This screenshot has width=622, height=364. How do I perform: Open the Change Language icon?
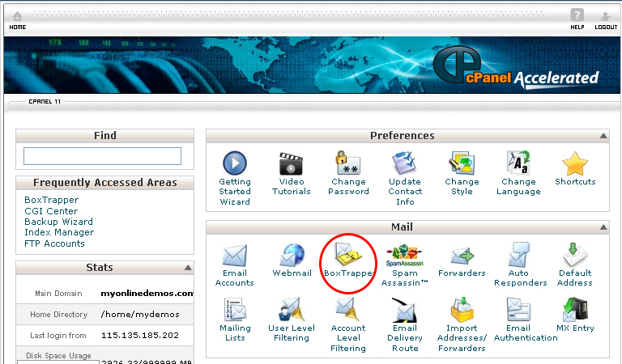click(518, 163)
